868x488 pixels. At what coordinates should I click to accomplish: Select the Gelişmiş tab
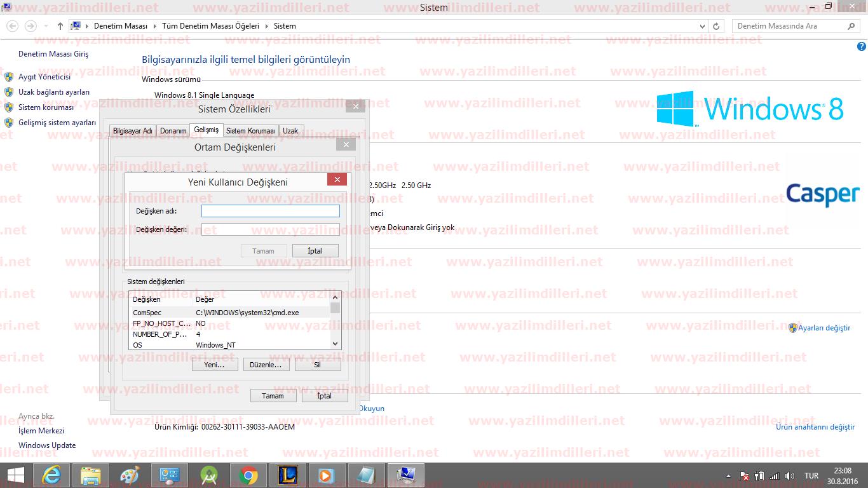[207, 130]
